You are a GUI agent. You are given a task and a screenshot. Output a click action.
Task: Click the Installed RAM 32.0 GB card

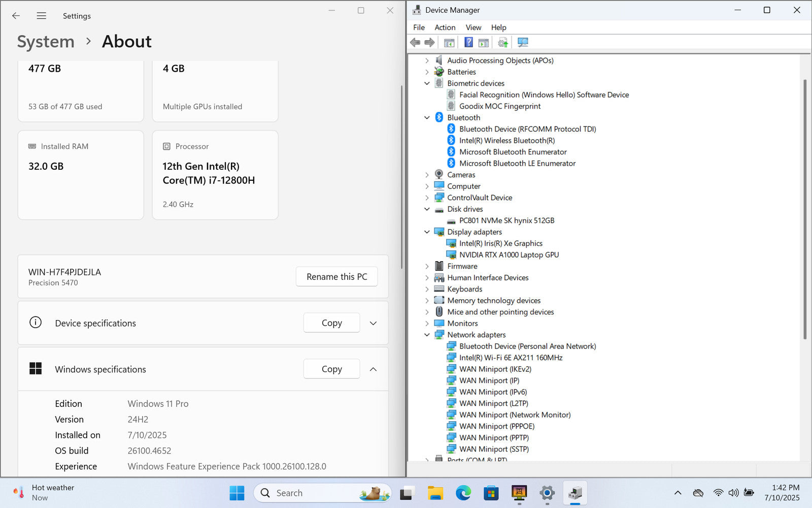tap(81, 175)
